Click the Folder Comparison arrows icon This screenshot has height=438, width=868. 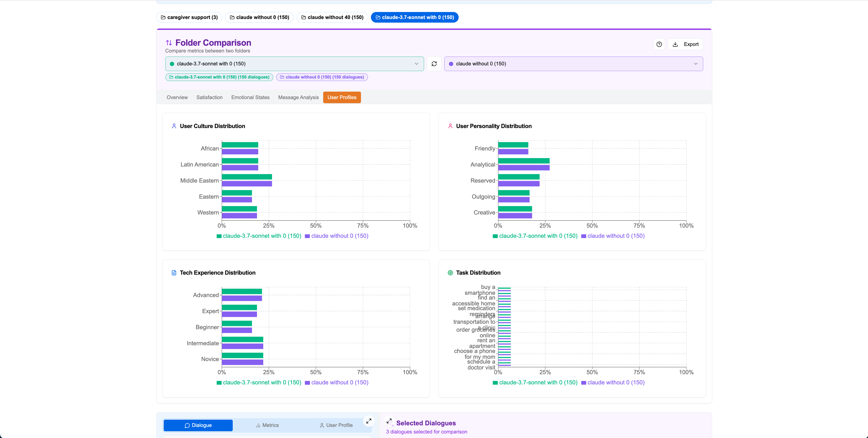coord(169,43)
